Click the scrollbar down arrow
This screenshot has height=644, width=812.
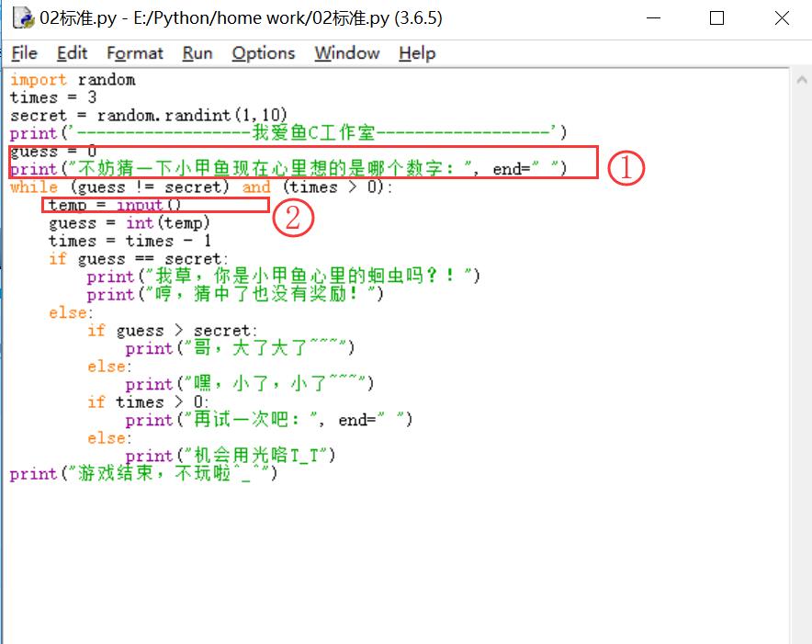point(801,635)
